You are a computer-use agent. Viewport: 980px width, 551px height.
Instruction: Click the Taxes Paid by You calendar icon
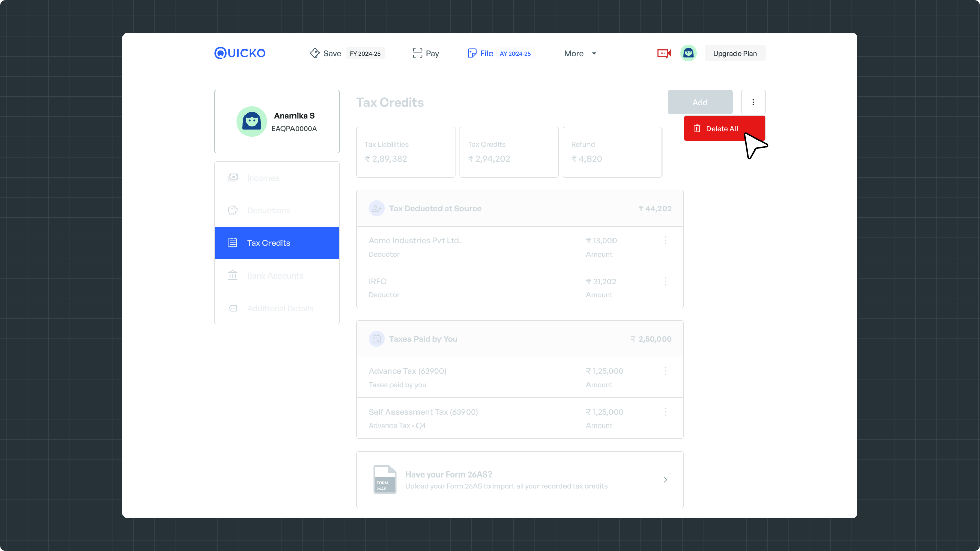(x=377, y=339)
